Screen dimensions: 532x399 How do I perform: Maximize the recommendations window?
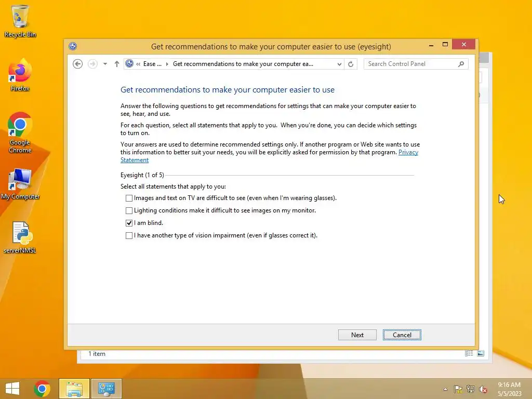tap(445, 45)
